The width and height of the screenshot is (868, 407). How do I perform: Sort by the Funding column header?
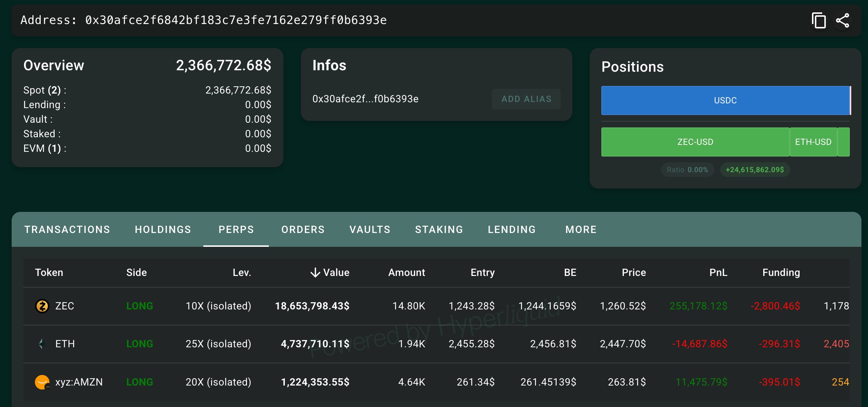point(781,273)
